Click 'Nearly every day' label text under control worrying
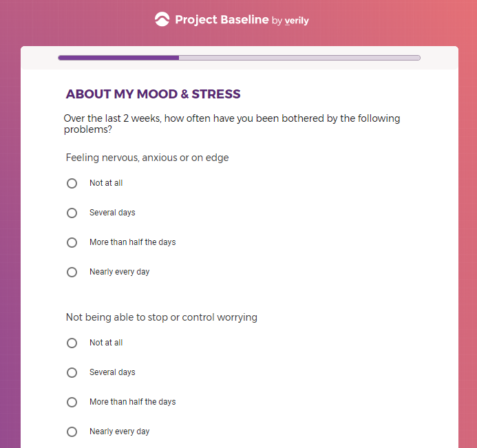Viewport: 477px width, 448px height. [x=119, y=431]
